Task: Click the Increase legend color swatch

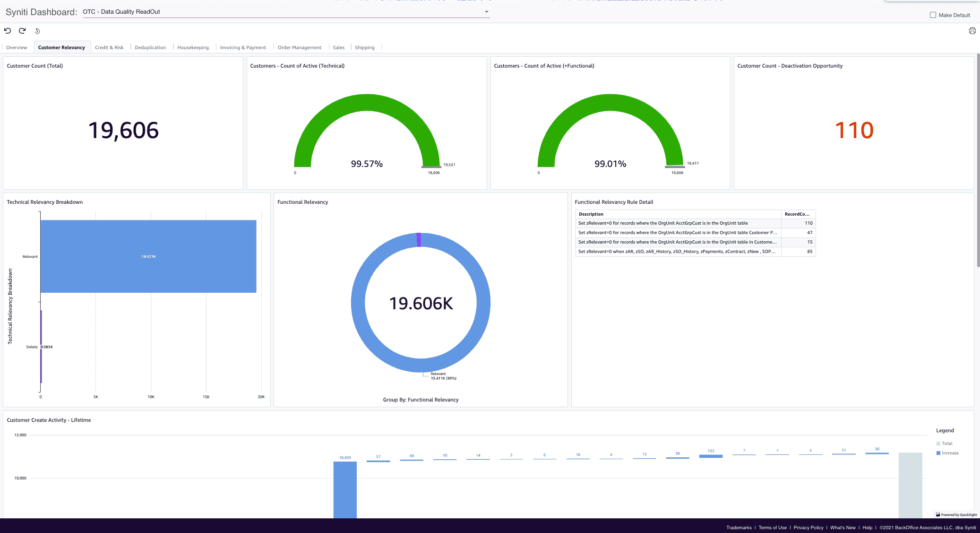Action: tap(938, 453)
